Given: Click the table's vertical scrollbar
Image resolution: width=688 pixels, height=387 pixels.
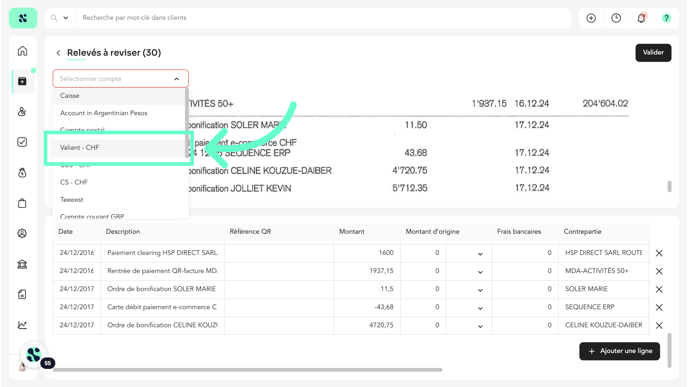Looking at the screenshot, I should click(669, 350).
